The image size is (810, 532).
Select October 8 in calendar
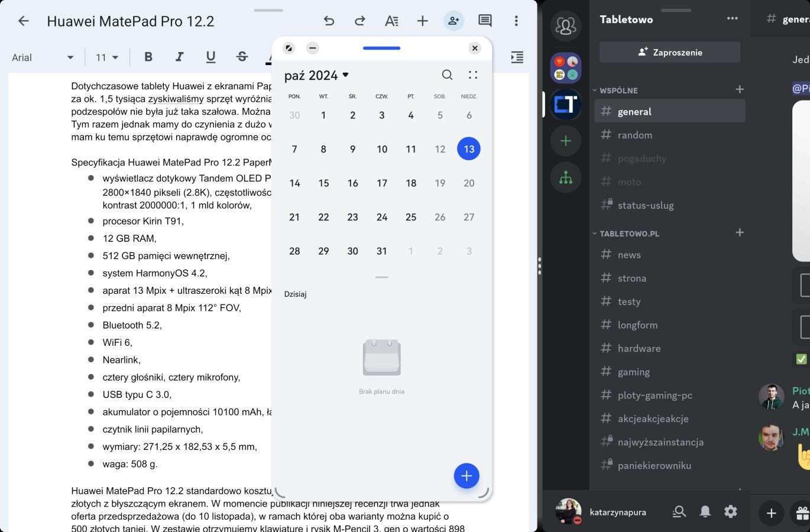pyautogui.click(x=323, y=149)
